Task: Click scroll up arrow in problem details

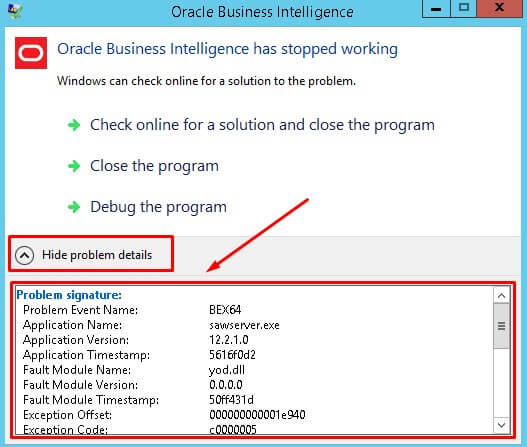Action: 501,296
